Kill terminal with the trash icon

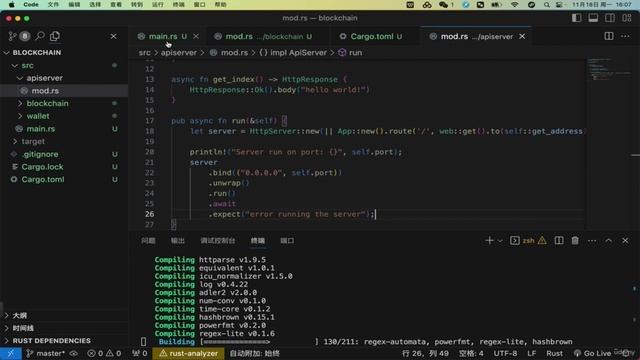575,241
